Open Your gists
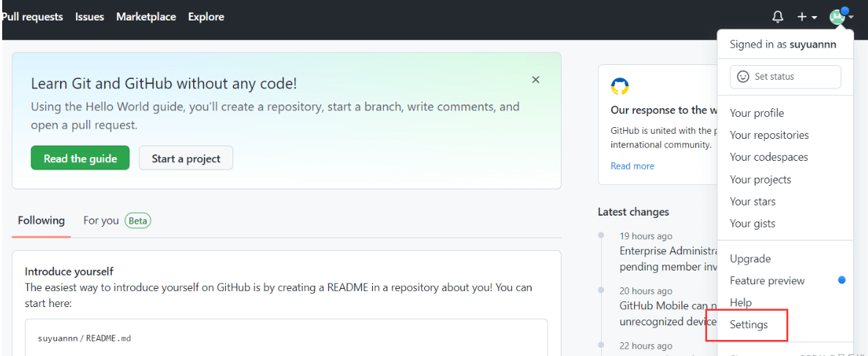Viewport: 868px width, 356px height. [752, 224]
